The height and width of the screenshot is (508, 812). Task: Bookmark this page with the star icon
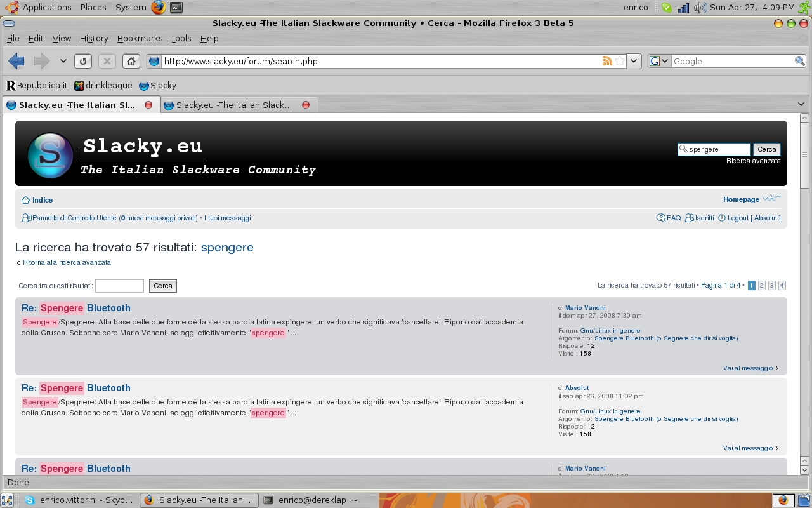point(620,61)
